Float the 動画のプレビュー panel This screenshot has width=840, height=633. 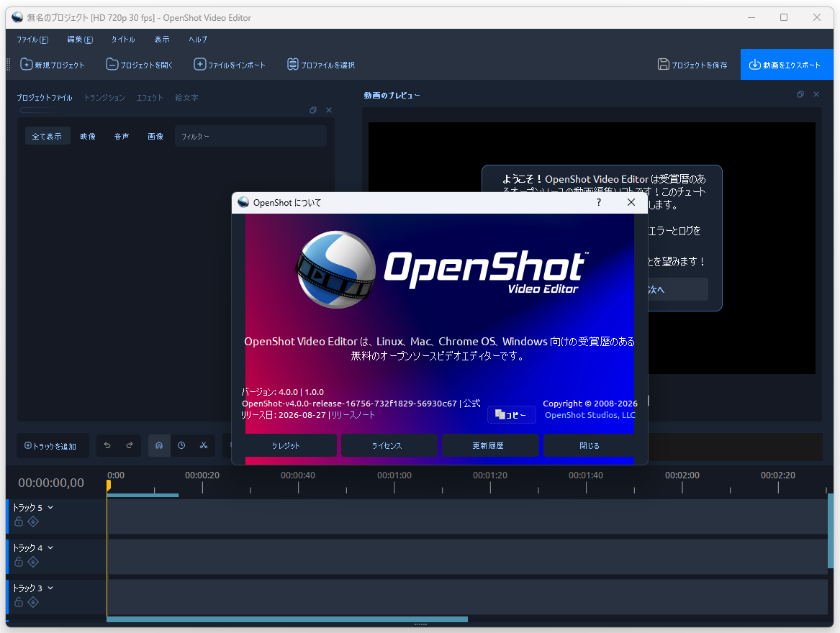coord(800,94)
